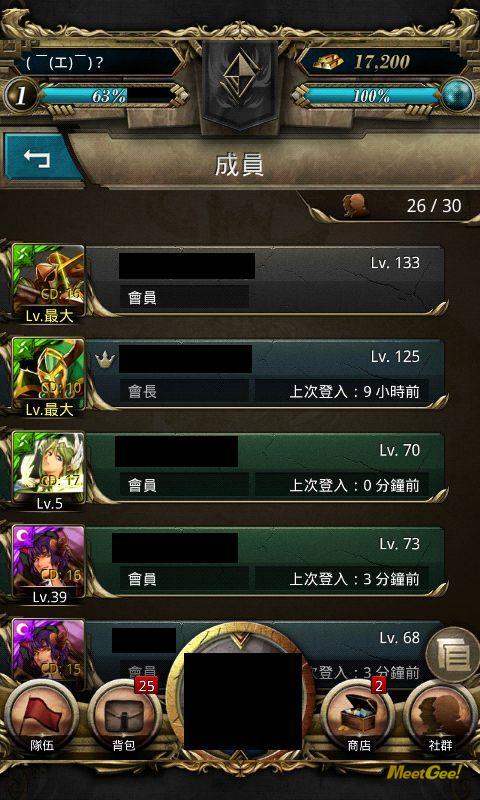Tap the member count icon beside 26 / 30
Viewport: 480px width, 800px height.
[355, 206]
